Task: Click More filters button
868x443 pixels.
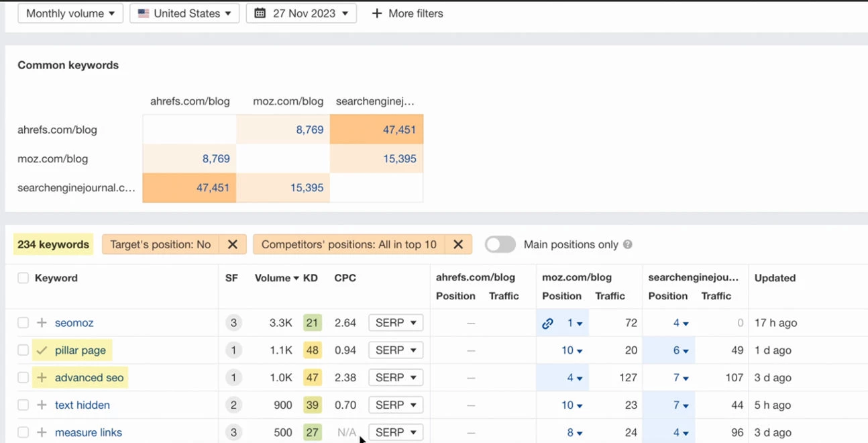Action: [x=407, y=13]
